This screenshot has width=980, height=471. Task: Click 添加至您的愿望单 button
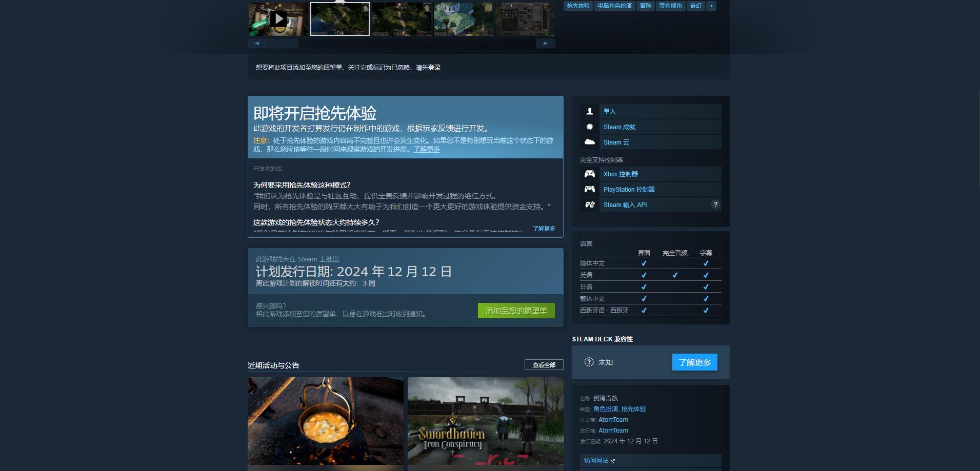click(516, 311)
